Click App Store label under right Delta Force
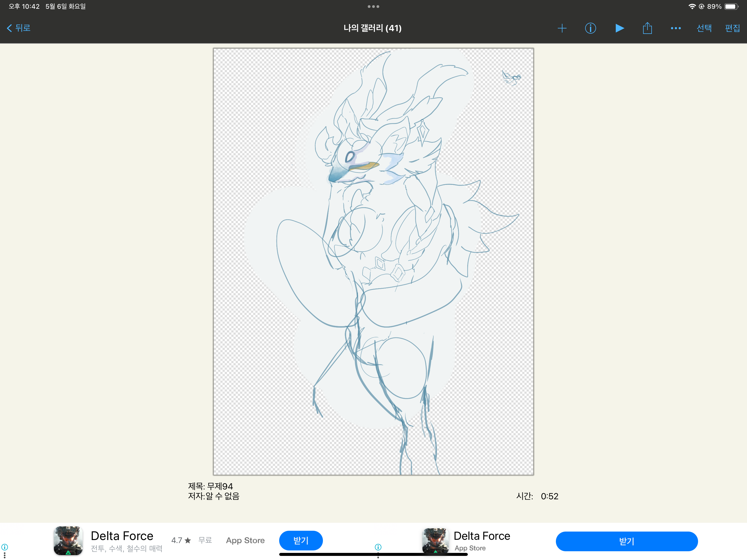The image size is (747, 560). (470, 548)
